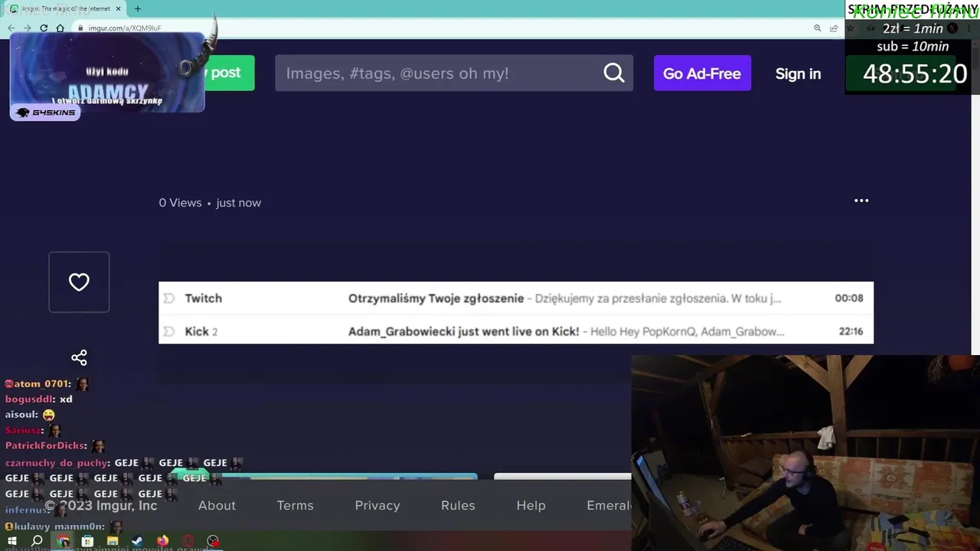980x551 pixels.
Task: Click chat username czarnuchy_do_puchy
Action: [x=57, y=463]
